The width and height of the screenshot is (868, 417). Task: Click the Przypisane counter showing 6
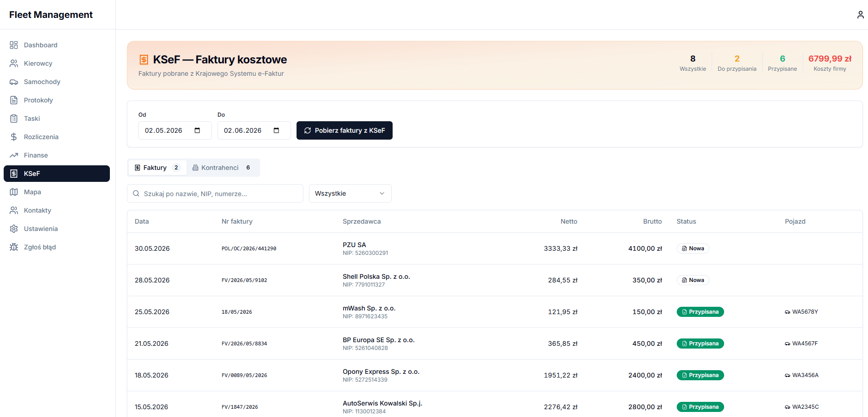click(x=782, y=63)
